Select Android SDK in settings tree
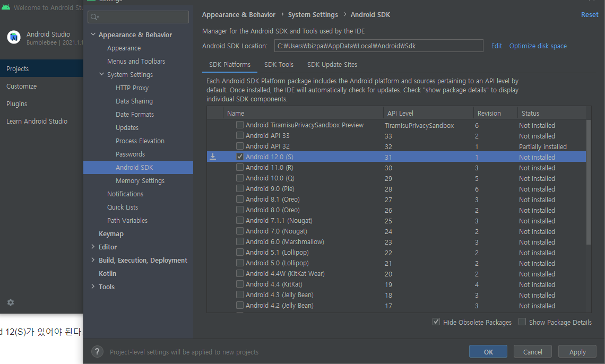This screenshot has height=364, width=605. coord(138,167)
